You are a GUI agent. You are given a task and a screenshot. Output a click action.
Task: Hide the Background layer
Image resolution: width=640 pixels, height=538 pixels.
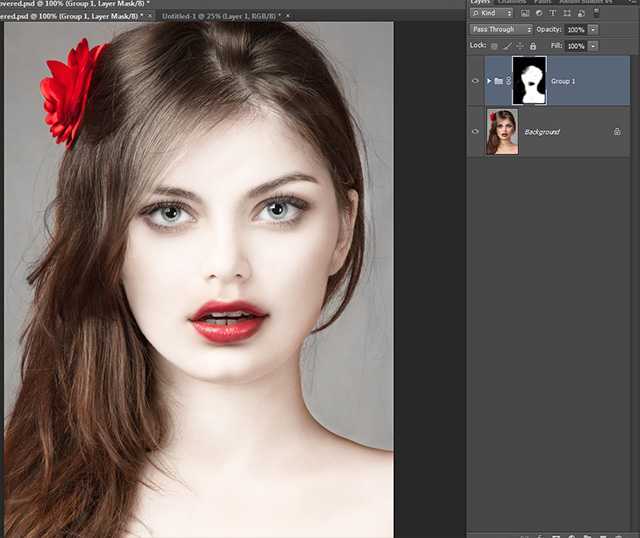point(476,132)
